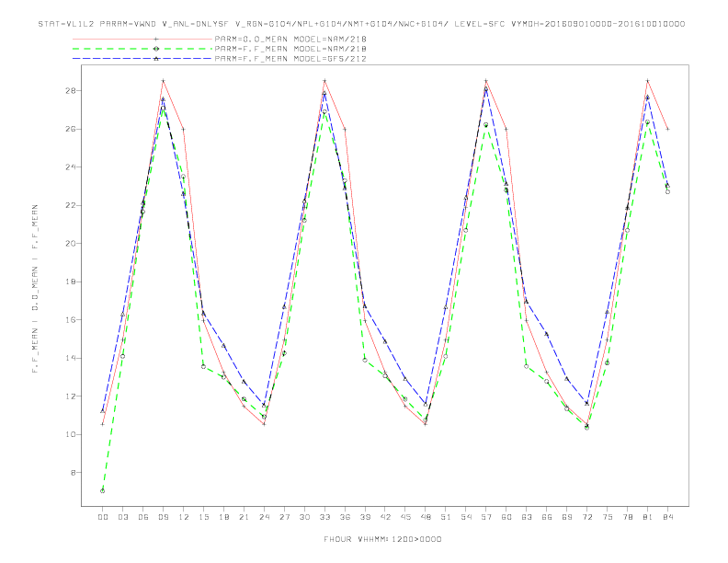
Task: Click x-axis tick label 33
Action: coord(324,517)
